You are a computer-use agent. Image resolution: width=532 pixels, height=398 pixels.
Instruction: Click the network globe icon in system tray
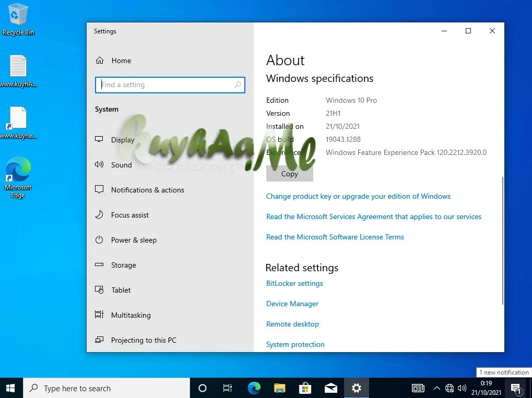(x=449, y=388)
